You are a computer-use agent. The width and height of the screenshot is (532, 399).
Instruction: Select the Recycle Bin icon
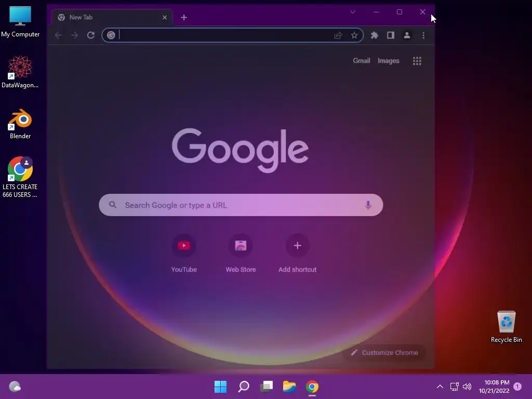click(506, 327)
